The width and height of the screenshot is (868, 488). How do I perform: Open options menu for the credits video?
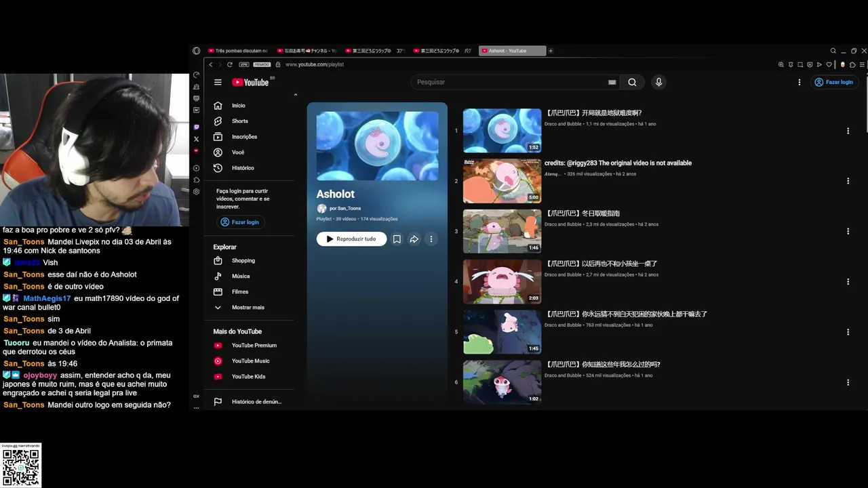click(x=848, y=181)
